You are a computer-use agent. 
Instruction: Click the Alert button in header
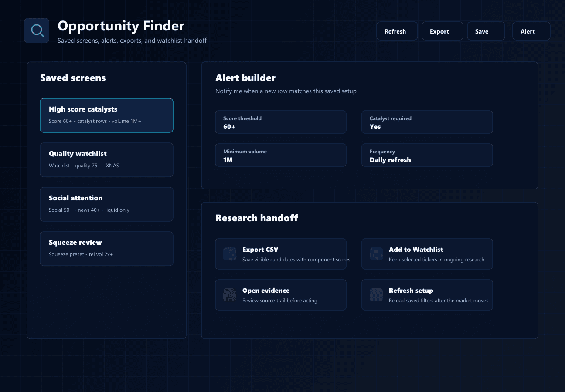pos(531,31)
